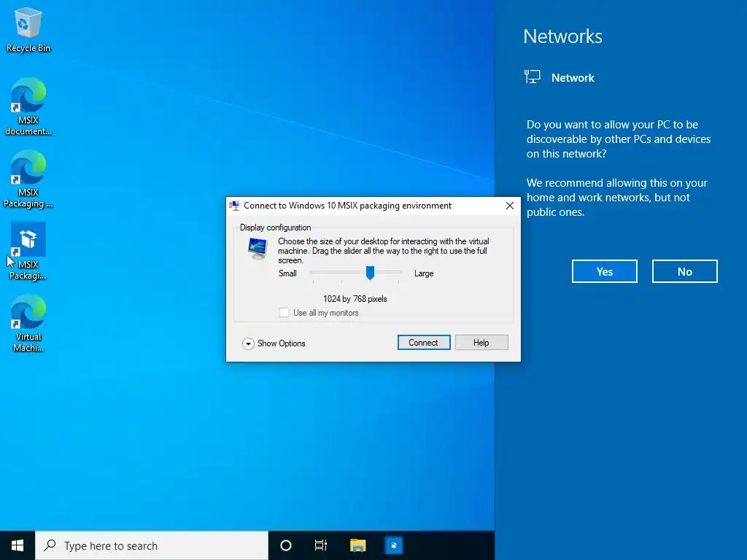Open Cortana from the taskbar circle icon

point(285,545)
